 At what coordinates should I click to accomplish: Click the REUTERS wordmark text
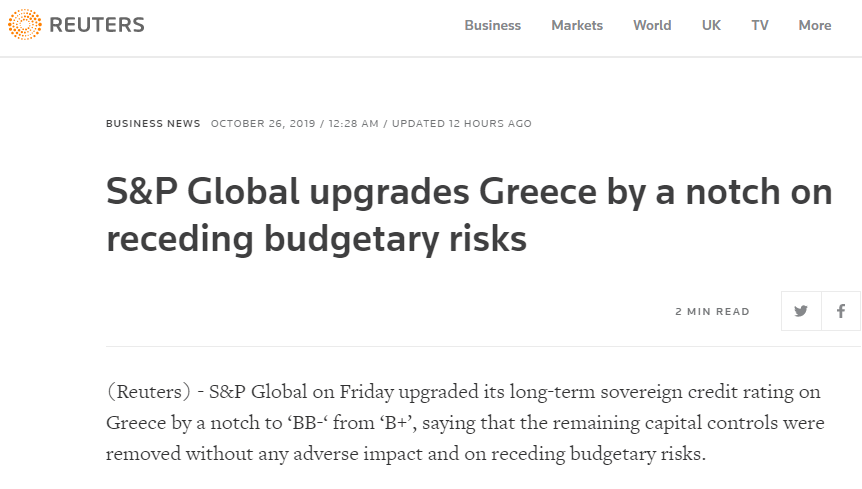[97, 25]
